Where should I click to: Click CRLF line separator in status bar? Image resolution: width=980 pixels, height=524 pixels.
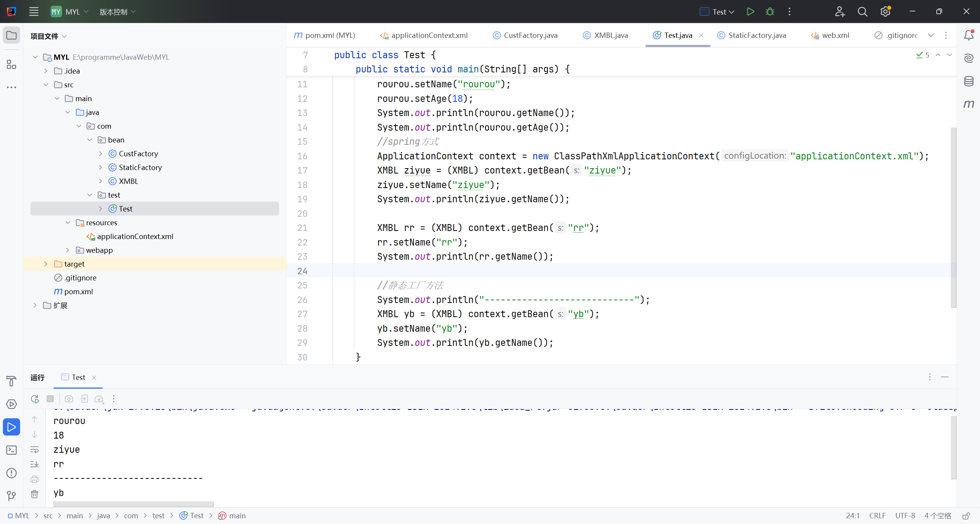[x=877, y=516]
